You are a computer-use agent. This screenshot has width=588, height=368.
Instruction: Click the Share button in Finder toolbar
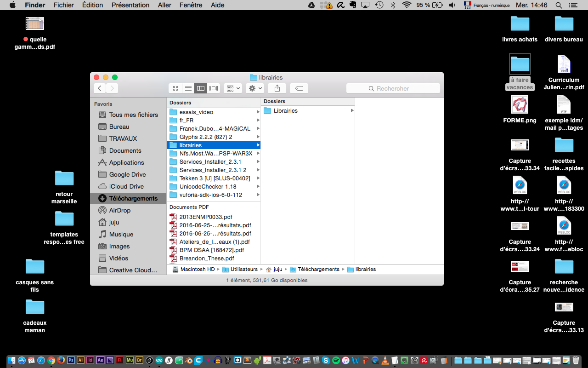tap(277, 88)
